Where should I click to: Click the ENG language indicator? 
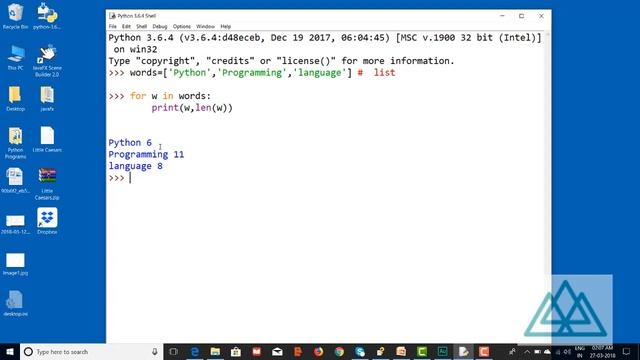click(x=580, y=352)
